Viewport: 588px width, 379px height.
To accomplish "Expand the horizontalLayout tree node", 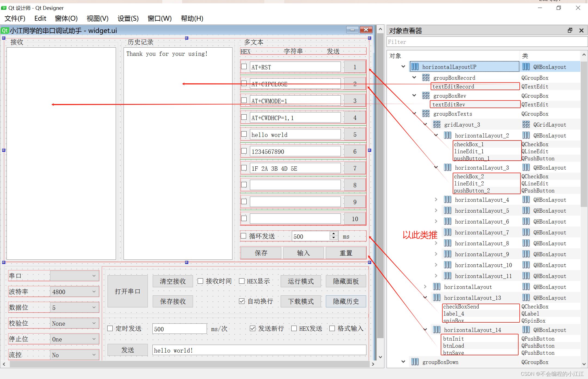I will (425, 287).
